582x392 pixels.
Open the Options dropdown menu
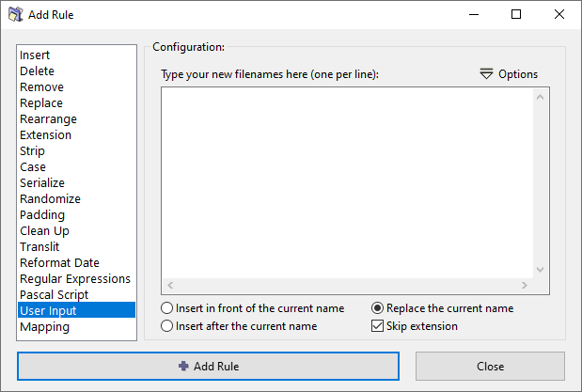[509, 74]
